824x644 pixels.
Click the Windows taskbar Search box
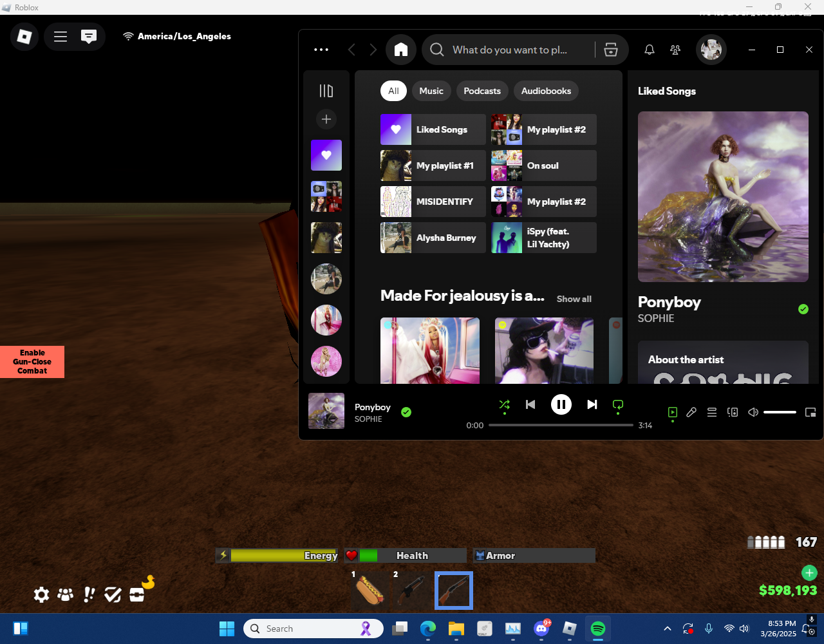point(314,629)
